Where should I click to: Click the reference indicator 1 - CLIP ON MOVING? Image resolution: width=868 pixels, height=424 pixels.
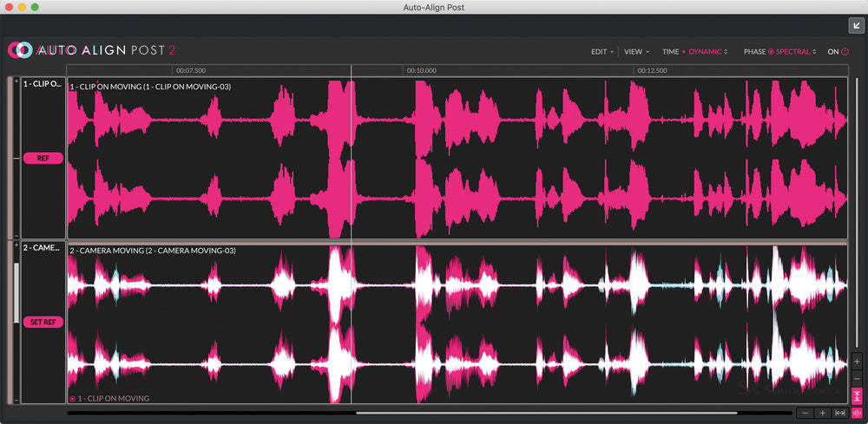click(114, 398)
